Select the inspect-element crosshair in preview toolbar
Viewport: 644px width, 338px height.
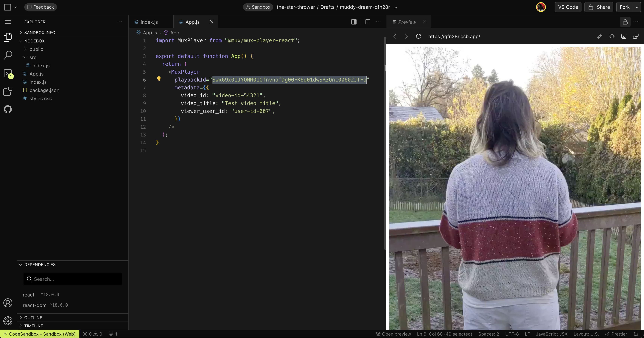612,36
